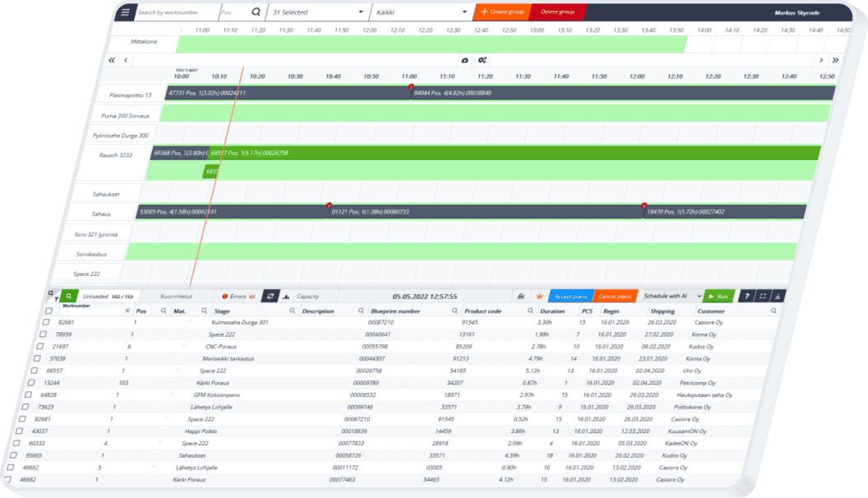Screen dimensions: 868x498
Task: Toggle the select-all checkbox in the table header
Action: tap(48, 311)
